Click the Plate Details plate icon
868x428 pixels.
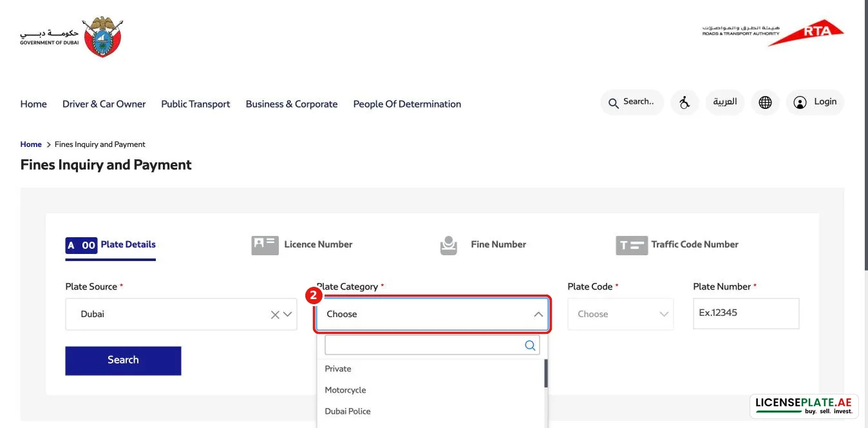pos(81,245)
